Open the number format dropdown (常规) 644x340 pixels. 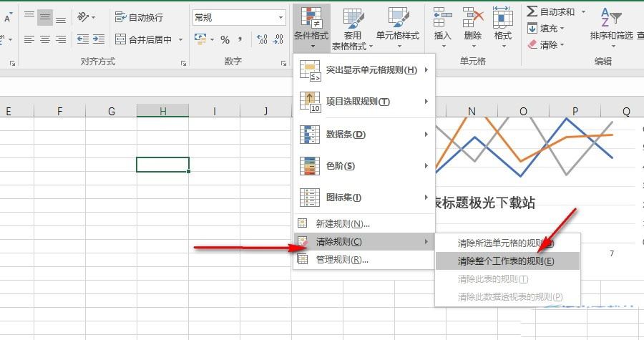pos(239,17)
